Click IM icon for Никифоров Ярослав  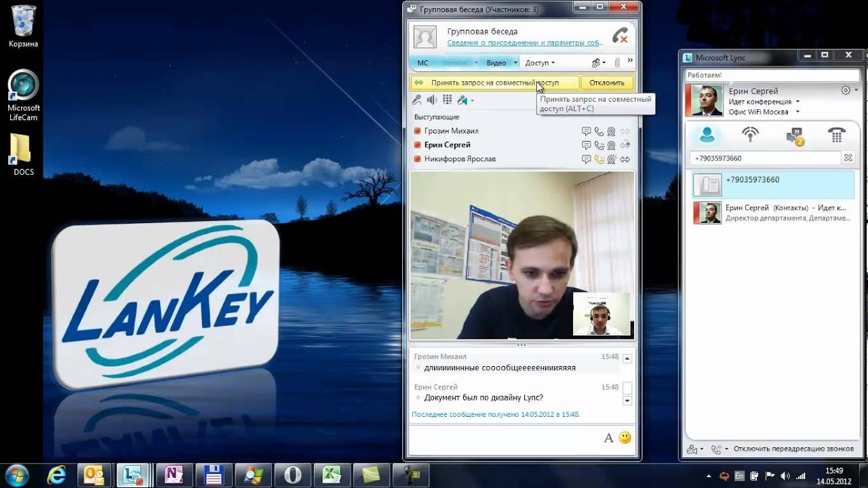[587, 159]
